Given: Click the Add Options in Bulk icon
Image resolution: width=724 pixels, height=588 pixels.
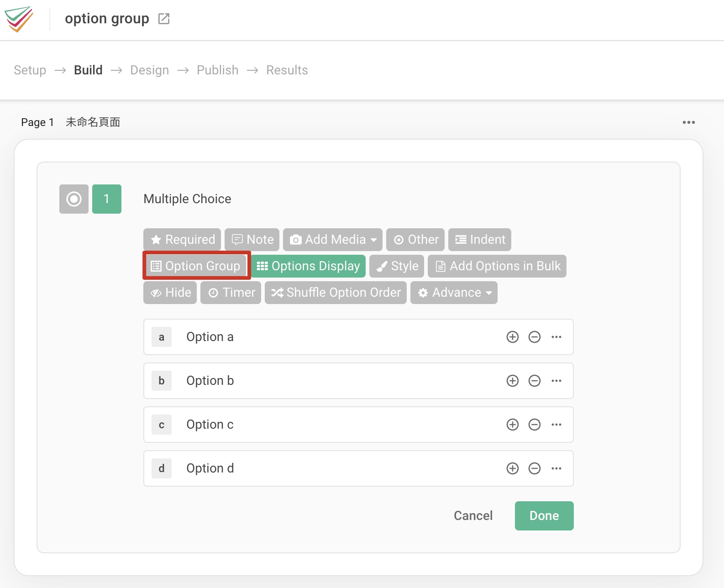Looking at the screenshot, I should [440, 266].
